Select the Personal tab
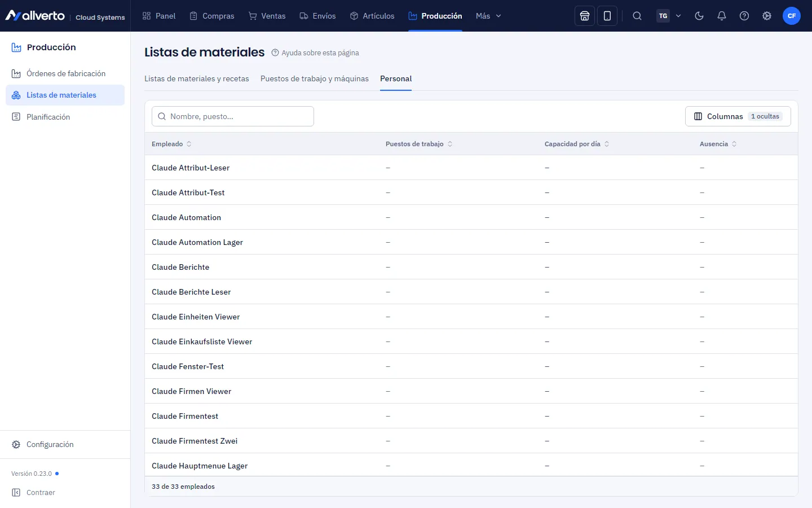 [396, 78]
